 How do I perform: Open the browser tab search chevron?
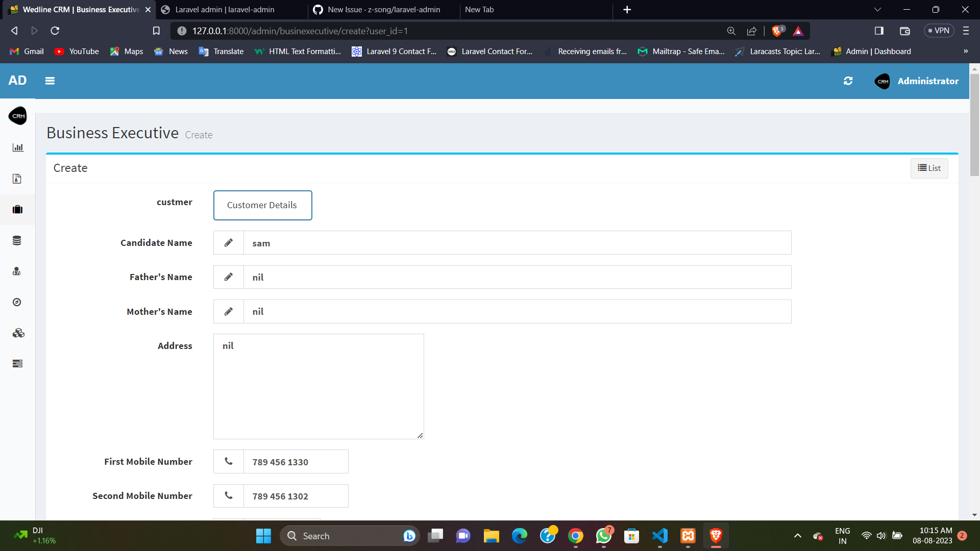877,9
